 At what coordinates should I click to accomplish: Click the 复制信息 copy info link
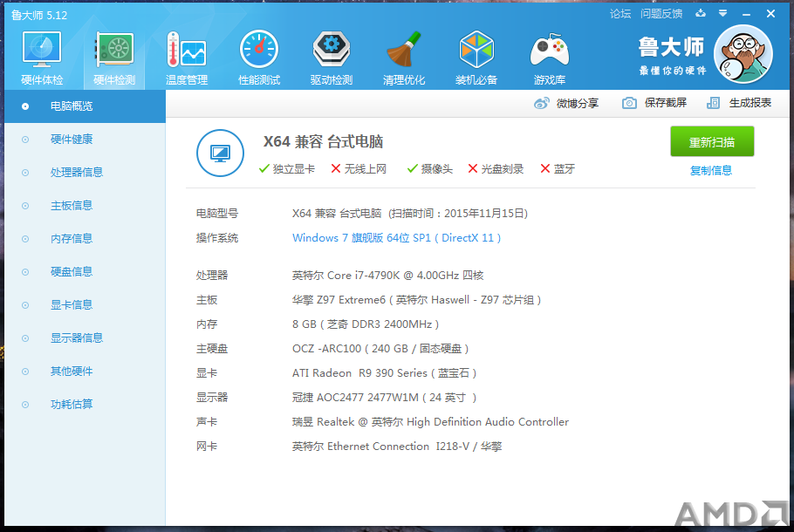(711, 171)
